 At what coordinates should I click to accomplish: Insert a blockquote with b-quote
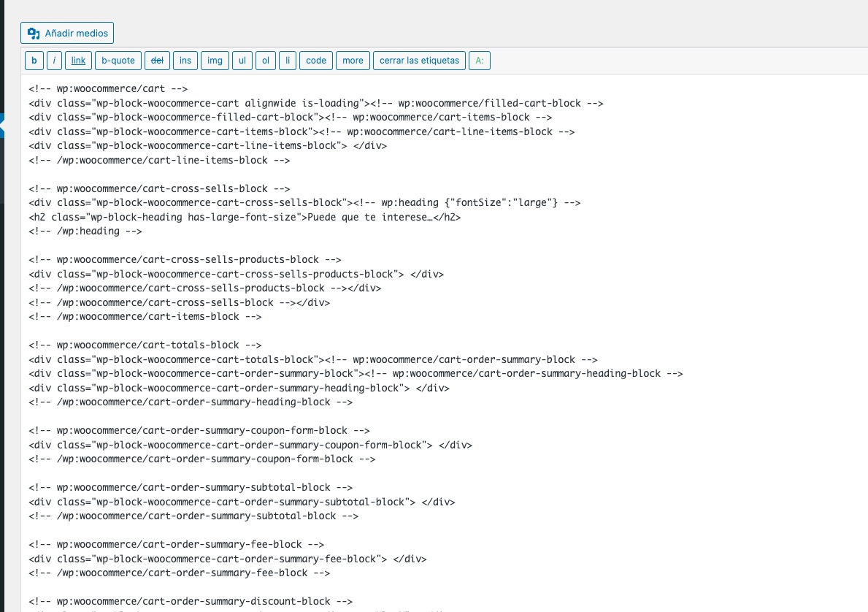coord(118,61)
